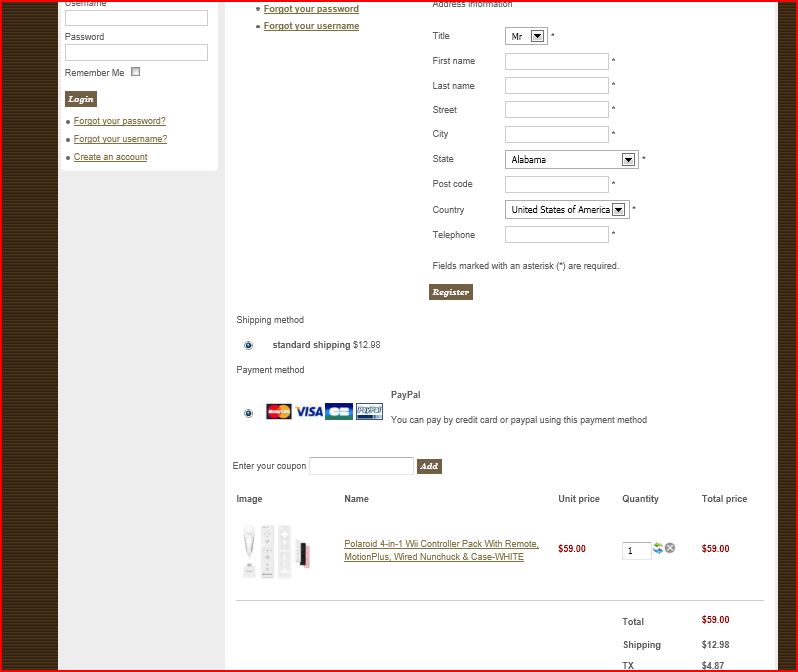Click the cart Quantity field showing 1
Screen dimensions: 798x672
click(636, 551)
